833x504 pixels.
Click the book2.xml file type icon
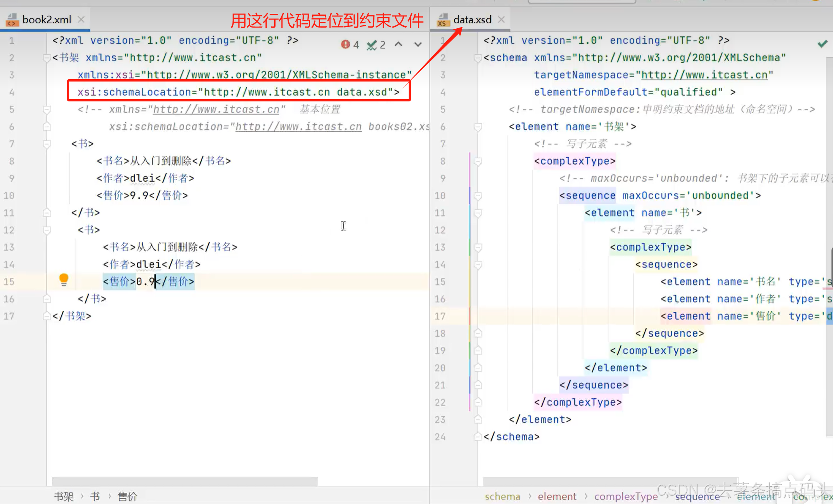tap(12, 20)
